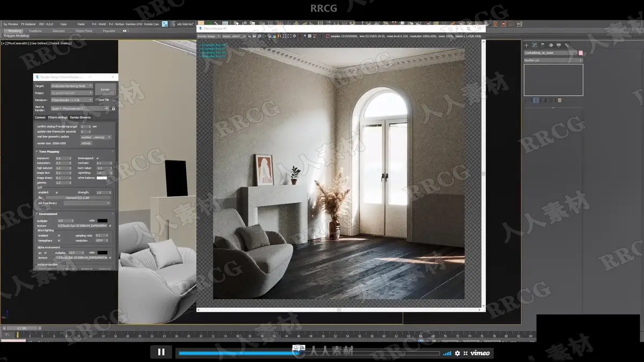Click the lock icon beside View to Render

click(x=113, y=108)
